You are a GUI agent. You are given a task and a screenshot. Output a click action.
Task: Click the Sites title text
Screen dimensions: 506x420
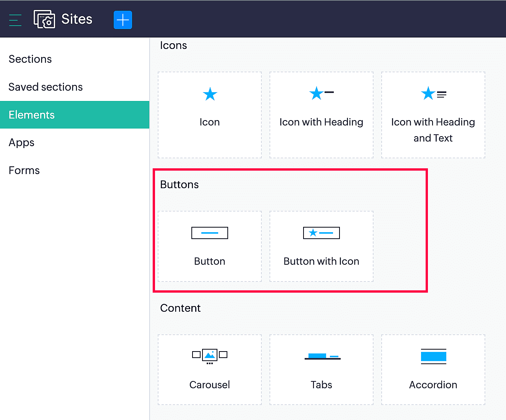click(x=77, y=19)
